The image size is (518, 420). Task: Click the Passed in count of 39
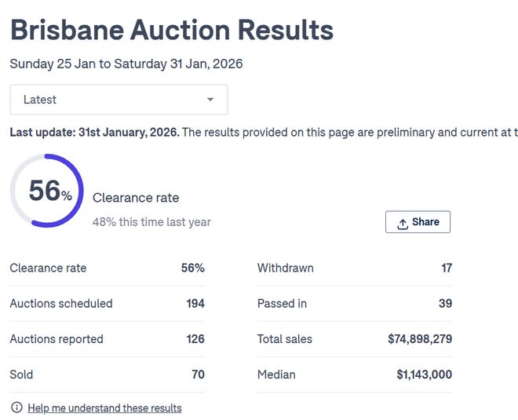pos(445,304)
